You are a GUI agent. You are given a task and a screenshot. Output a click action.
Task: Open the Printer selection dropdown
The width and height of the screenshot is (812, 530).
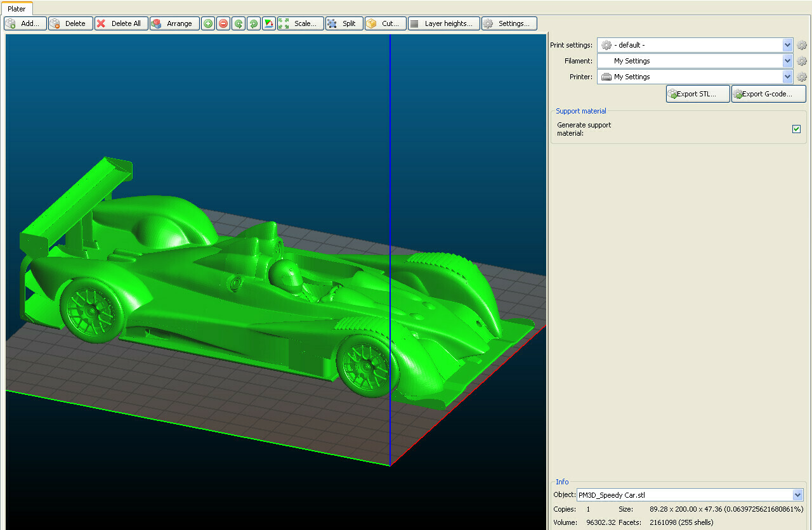pyautogui.click(x=787, y=77)
